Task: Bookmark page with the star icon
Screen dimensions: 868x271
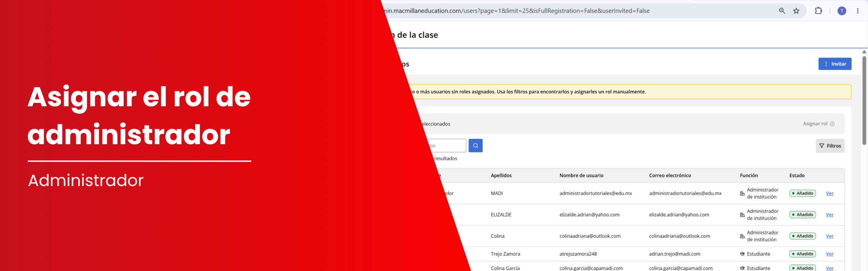Action: (x=796, y=11)
